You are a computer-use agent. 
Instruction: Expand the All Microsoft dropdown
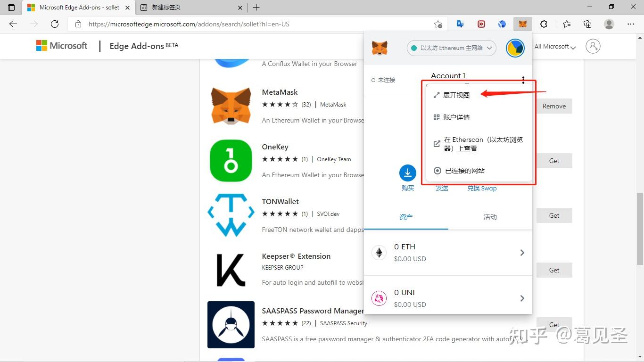(x=555, y=47)
